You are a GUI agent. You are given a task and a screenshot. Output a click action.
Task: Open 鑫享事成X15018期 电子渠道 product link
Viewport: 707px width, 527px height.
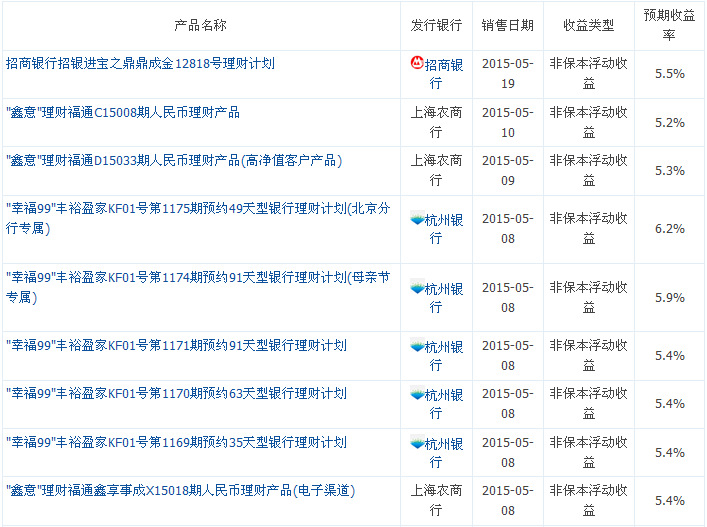pos(180,490)
